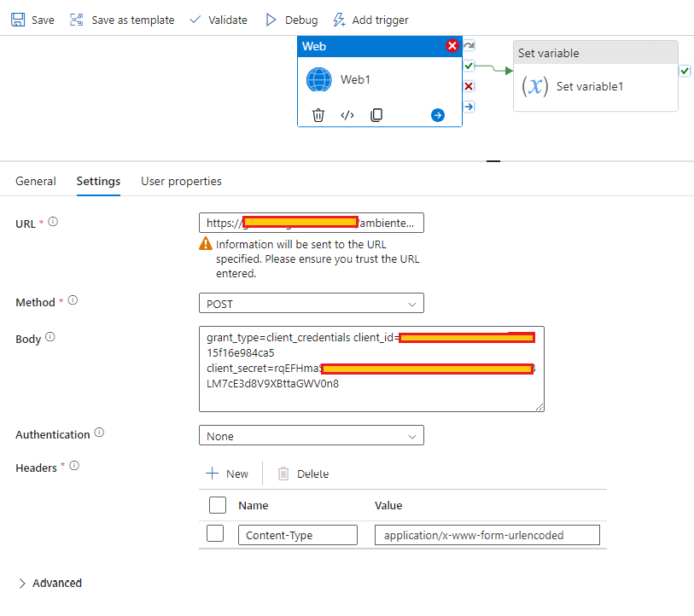This screenshot has height=616, width=694.
Task: Show Authentication info tooltip icon
Action: 100,433
